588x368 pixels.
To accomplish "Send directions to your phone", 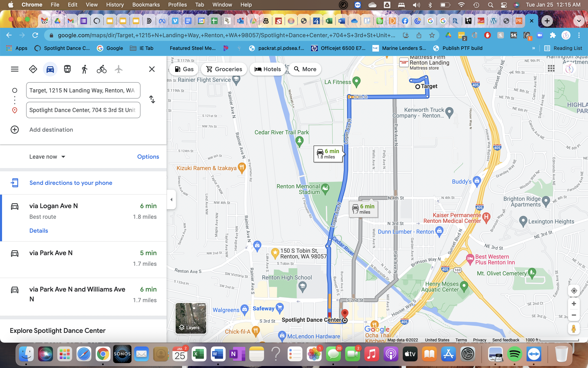I will pyautogui.click(x=71, y=183).
